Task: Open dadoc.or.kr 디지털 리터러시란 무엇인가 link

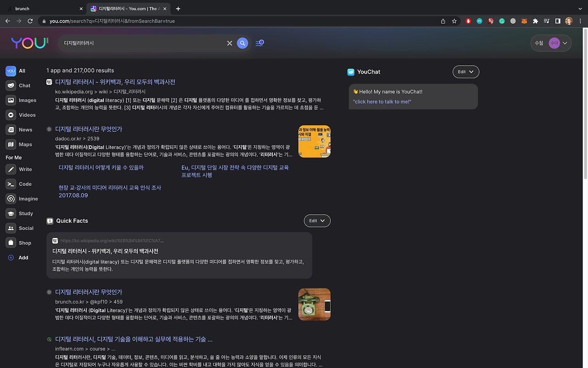Action: [x=89, y=129]
